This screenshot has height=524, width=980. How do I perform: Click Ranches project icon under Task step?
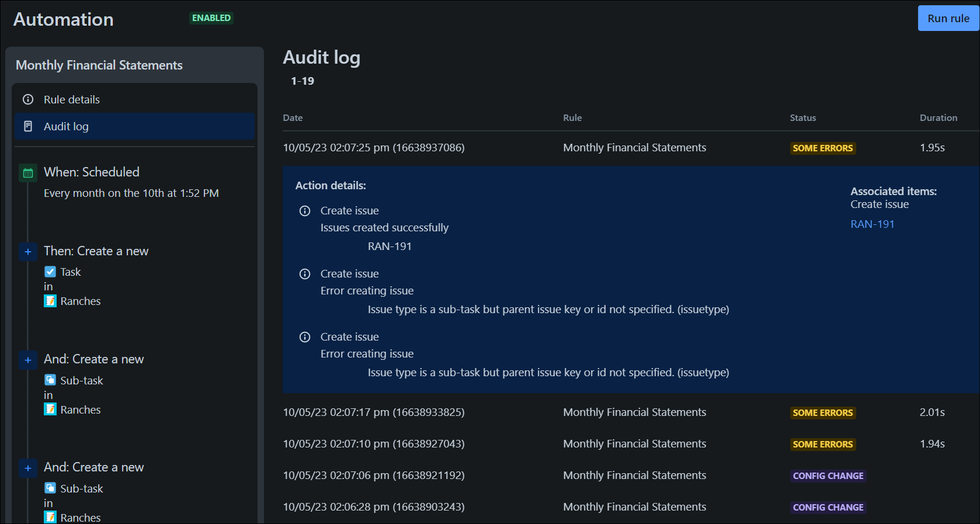[50, 301]
